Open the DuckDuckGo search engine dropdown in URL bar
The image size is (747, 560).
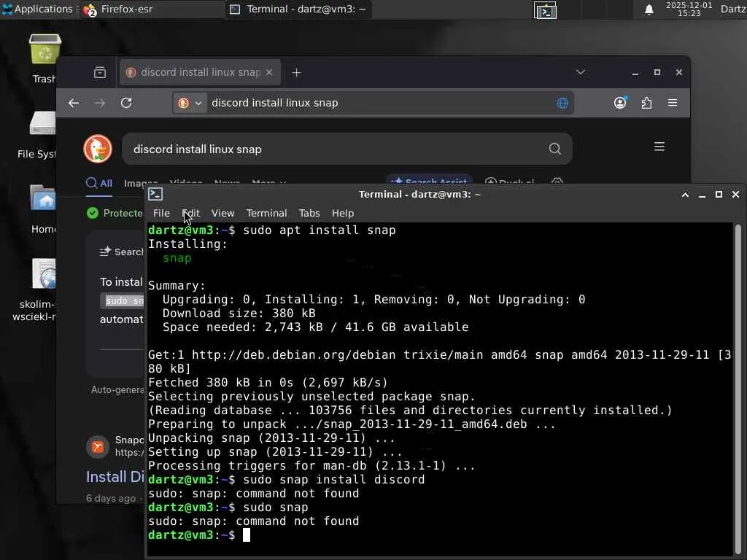click(x=190, y=103)
